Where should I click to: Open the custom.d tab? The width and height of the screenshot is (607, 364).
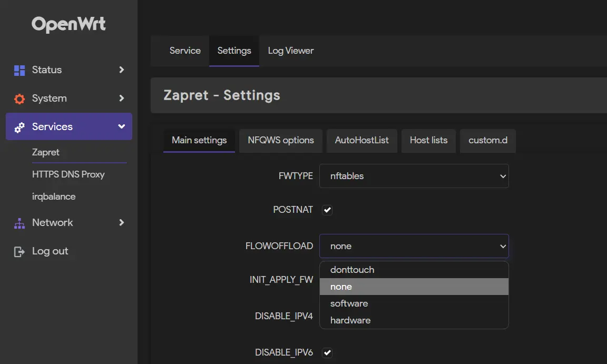coord(488,141)
